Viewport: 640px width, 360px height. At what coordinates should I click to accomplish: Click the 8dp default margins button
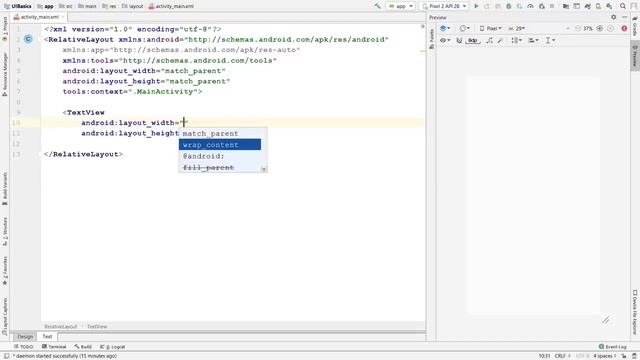473,40
